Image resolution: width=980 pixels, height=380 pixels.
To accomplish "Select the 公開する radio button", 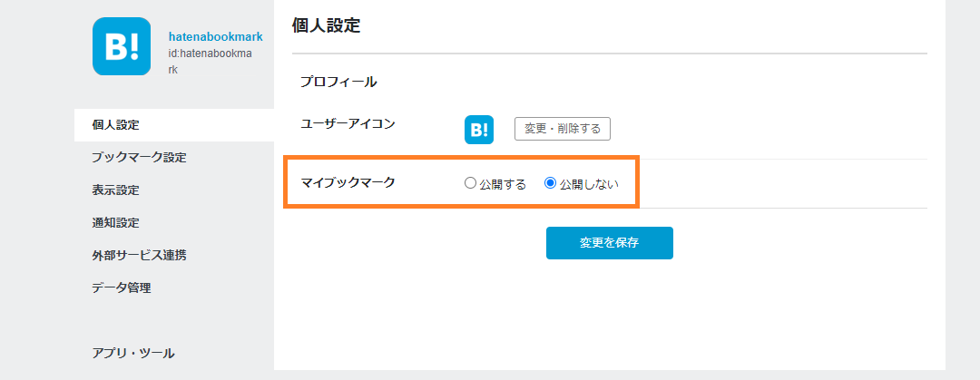I will point(470,183).
